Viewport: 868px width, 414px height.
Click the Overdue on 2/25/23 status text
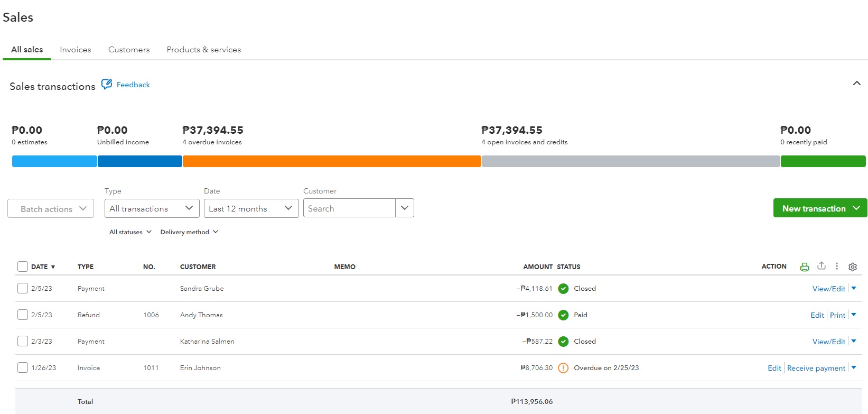click(x=606, y=368)
